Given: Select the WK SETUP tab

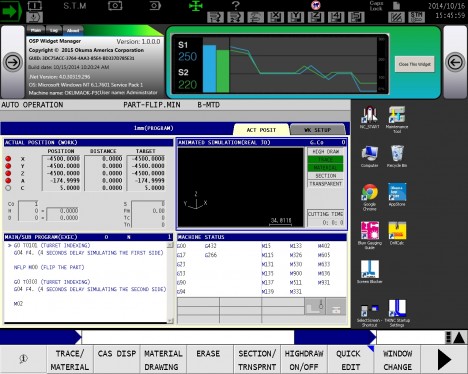Looking at the screenshot, I should (x=318, y=130).
